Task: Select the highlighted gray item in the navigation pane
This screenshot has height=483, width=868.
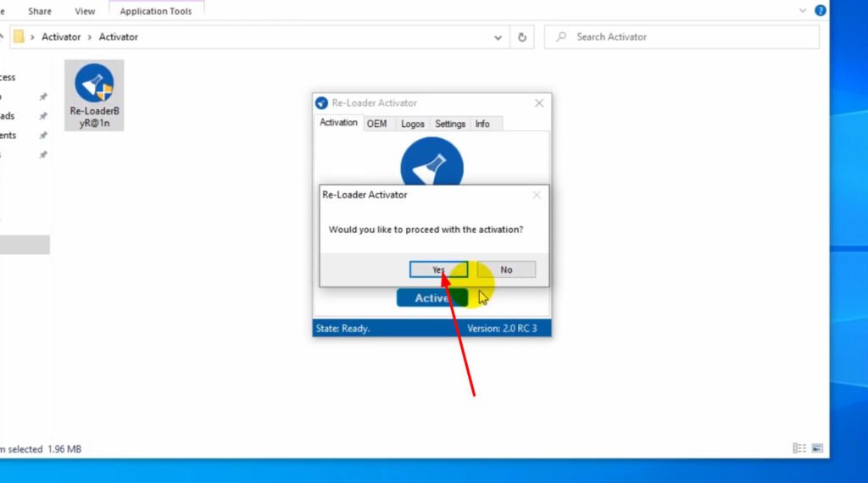Action: [x=25, y=245]
